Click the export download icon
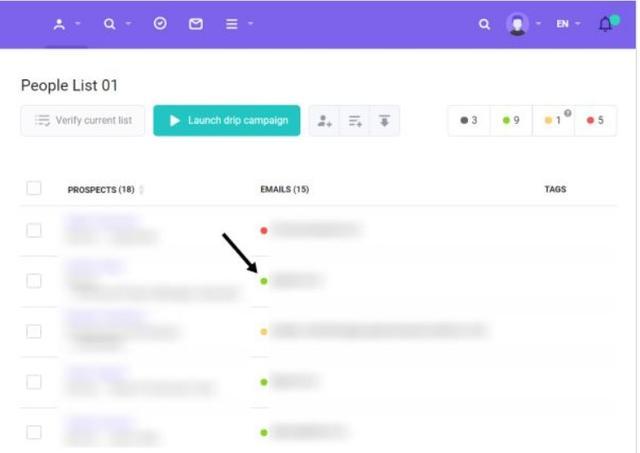This screenshot has width=640, height=453. coord(384,121)
